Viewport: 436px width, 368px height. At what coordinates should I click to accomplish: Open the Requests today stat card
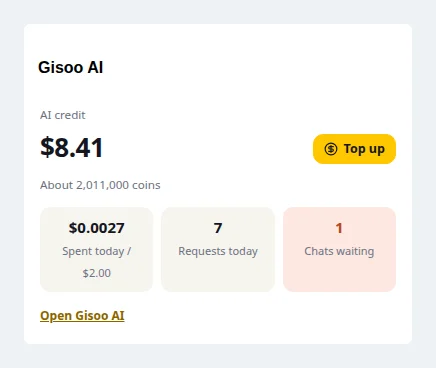[218, 249]
